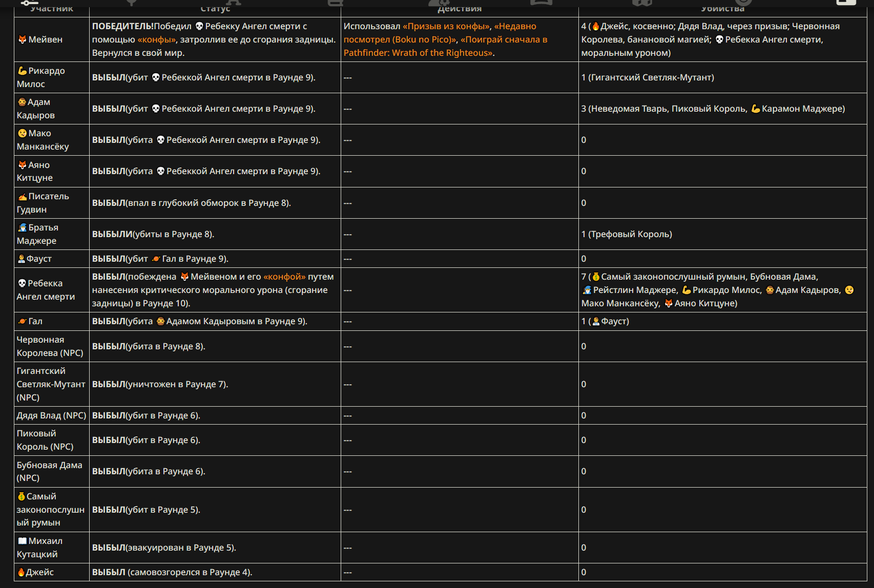874x588 pixels.
Task: Click the flexed arm emoji beside Рикардо Милос participant
Action: (22, 71)
